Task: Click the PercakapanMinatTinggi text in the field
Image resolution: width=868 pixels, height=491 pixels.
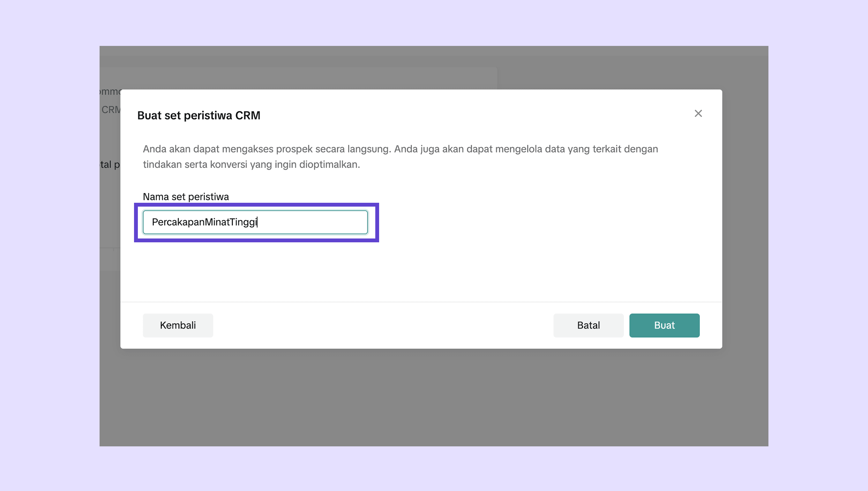Action: pos(204,222)
